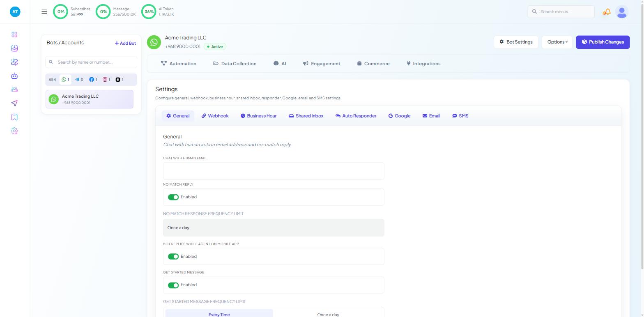Click the AI Token 36% usage ring
644x317 pixels.
[x=149, y=11]
